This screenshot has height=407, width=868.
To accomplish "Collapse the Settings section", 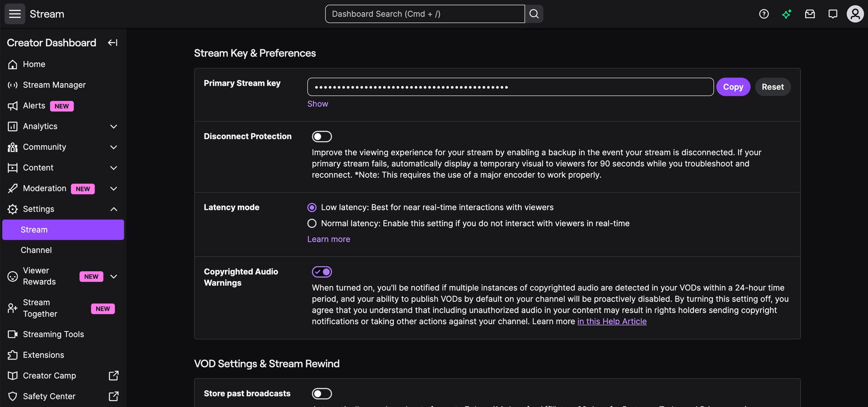I will pos(113,209).
